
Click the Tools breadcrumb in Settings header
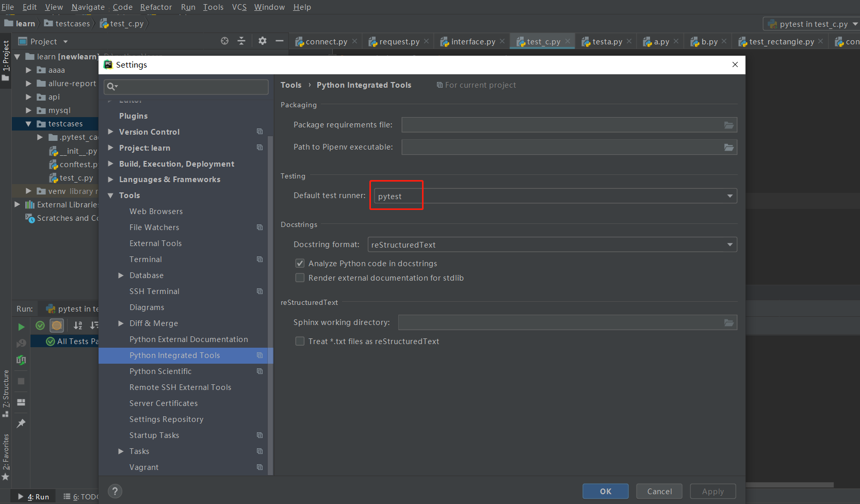[291, 85]
